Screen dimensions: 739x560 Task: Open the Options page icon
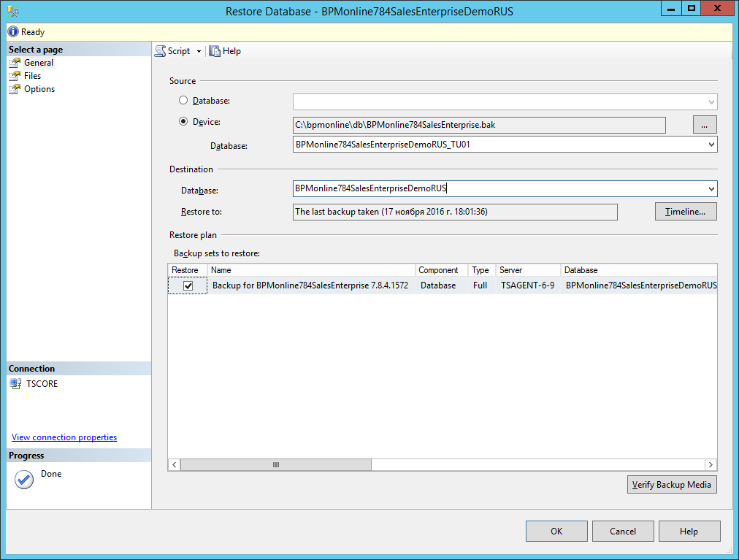(15, 89)
